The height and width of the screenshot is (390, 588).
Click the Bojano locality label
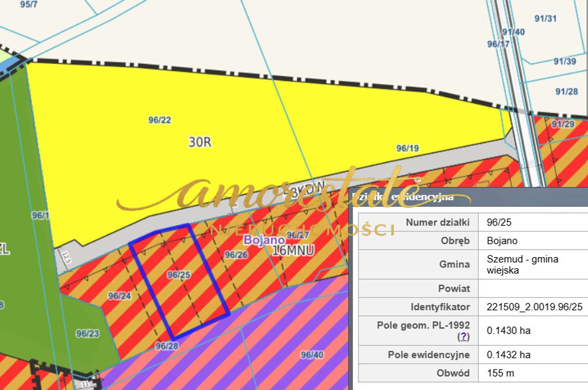coord(265,240)
